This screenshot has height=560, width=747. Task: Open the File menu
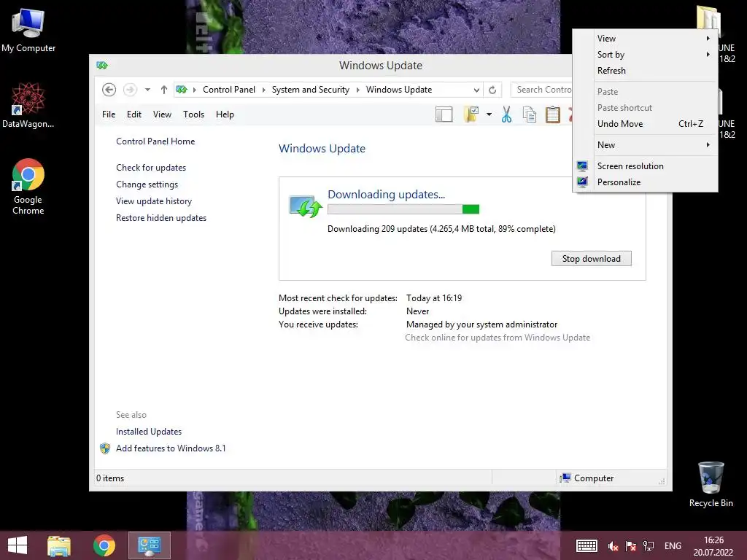coord(109,114)
